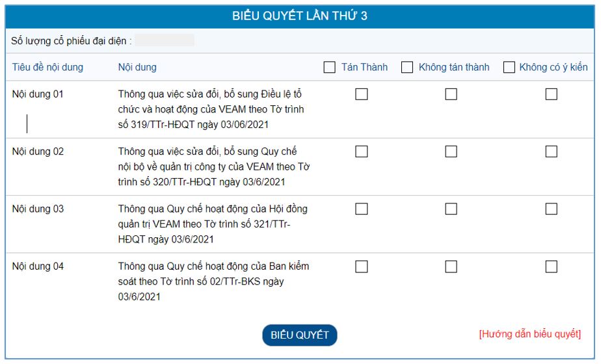This screenshot has width=601, height=364.
Task: Tick Không tán thành for Nội dung 01
Action: pyautogui.click(x=451, y=94)
